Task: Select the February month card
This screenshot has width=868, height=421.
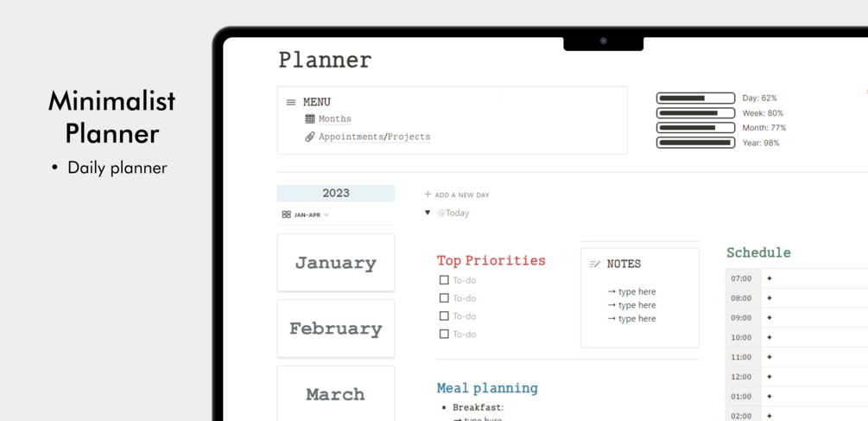Action: pyautogui.click(x=336, y=329)
